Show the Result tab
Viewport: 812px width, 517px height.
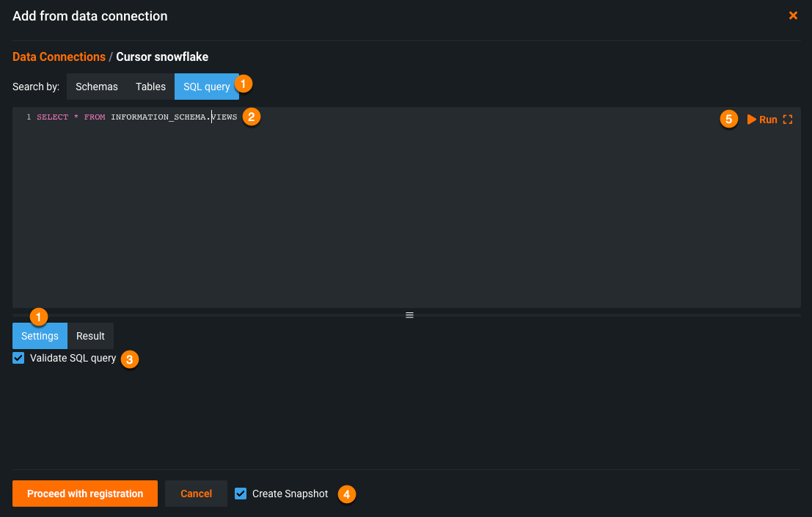pyautogui.click(x=90, y=336)
